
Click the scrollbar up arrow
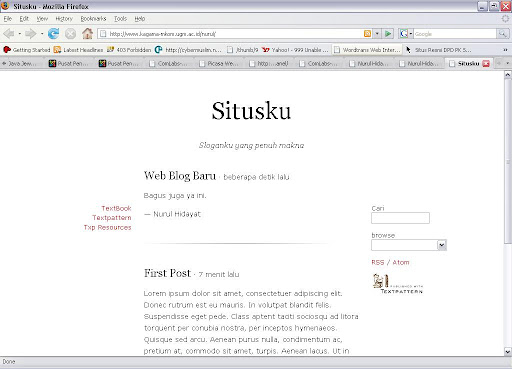click(508, 74)
